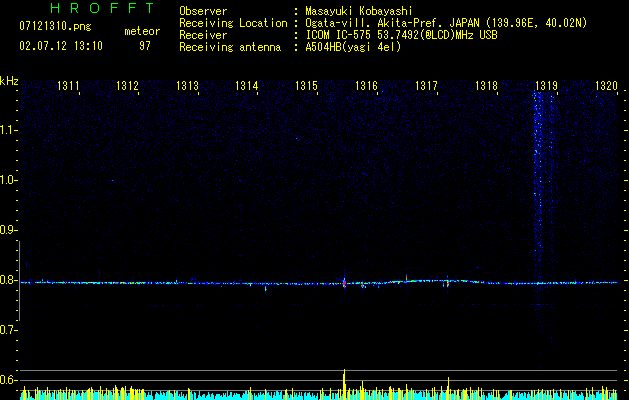Click the 1.1 kHz axis label

click(x=8, y=130)
